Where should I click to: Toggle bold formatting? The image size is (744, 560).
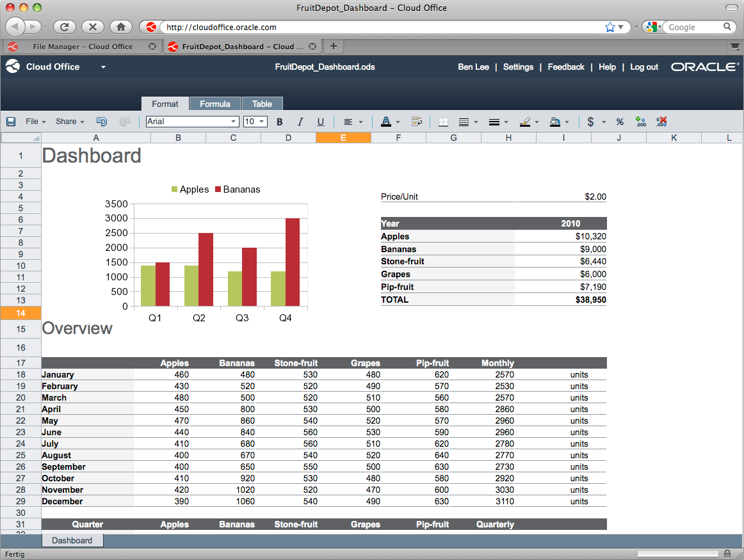point(279,122)
